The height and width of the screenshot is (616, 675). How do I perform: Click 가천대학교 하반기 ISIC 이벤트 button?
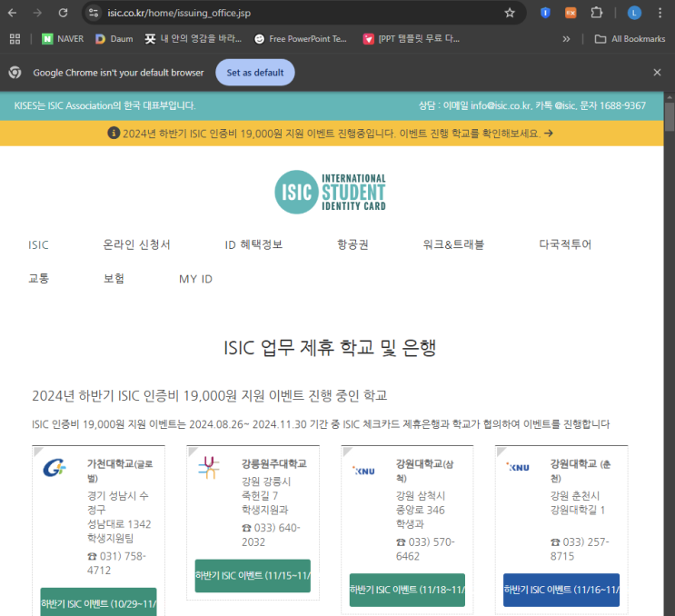point(99,601)
